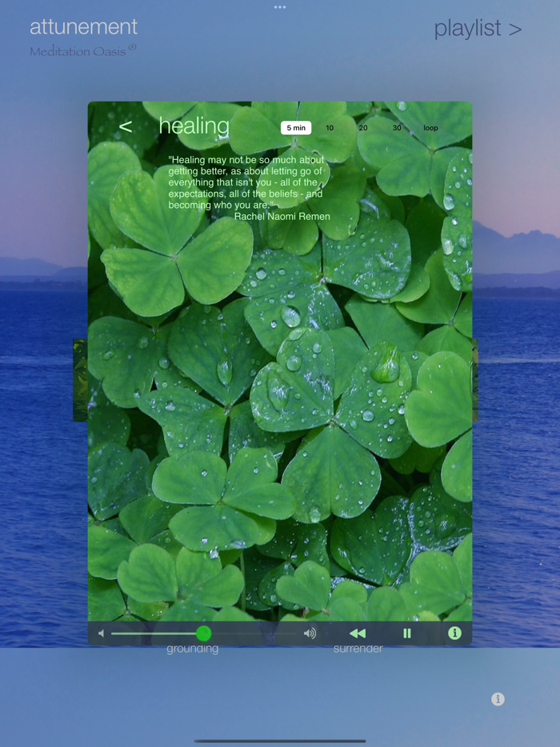Choose the 30 minute duration

(397, 128)
